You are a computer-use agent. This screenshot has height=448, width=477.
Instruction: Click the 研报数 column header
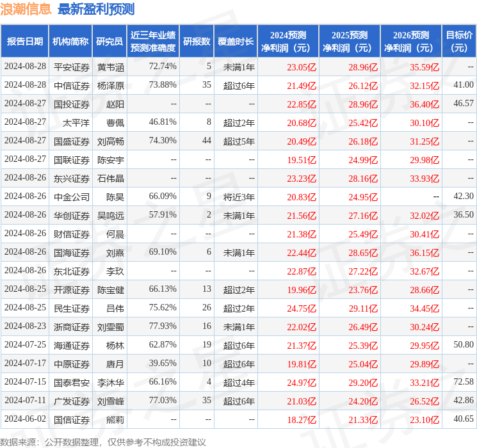197,42
